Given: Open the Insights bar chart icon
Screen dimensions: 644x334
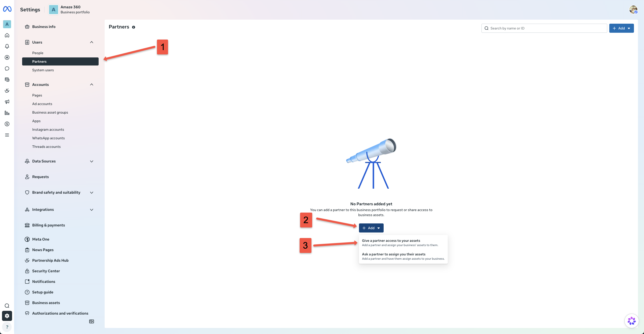Looking at the screenshot, I should [7, 113].
